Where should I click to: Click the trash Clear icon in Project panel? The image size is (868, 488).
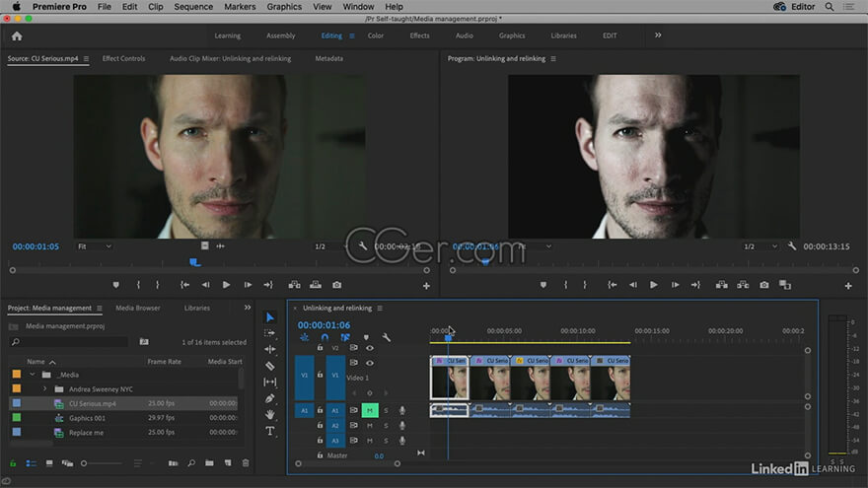pyautogui.click(x=246, y=463)
